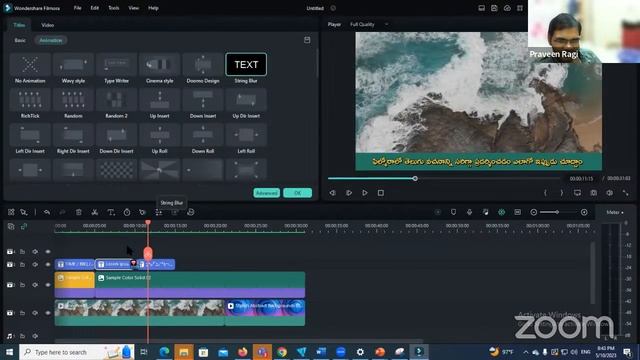Open the Text tool in timeline toolbar
Screen dimensions: 640x360
[111, 212]
